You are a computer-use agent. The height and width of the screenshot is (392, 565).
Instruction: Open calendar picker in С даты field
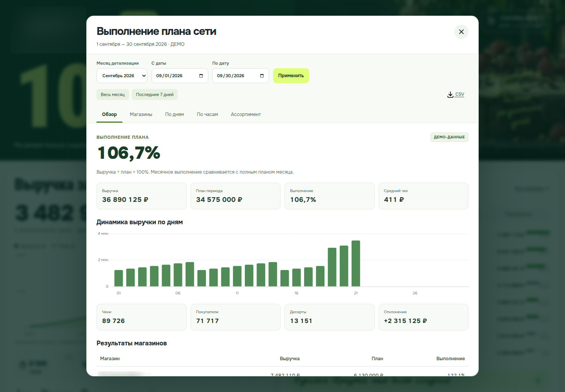(201, 76)
